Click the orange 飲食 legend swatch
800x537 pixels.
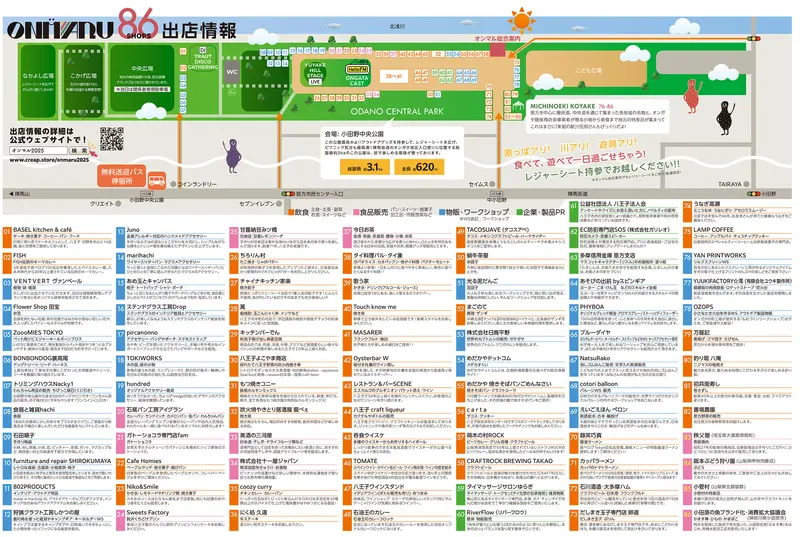[x=291, y=212]
